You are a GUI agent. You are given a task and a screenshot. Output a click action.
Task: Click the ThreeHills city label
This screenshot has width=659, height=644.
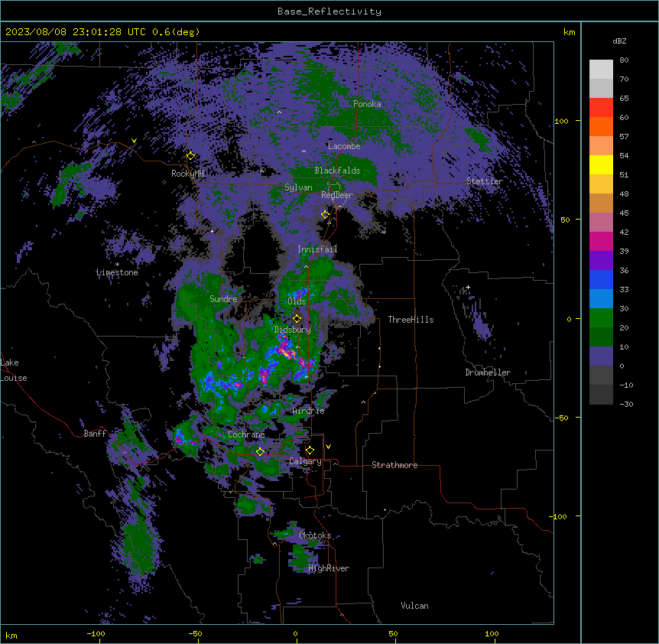[x=411, y=320]
